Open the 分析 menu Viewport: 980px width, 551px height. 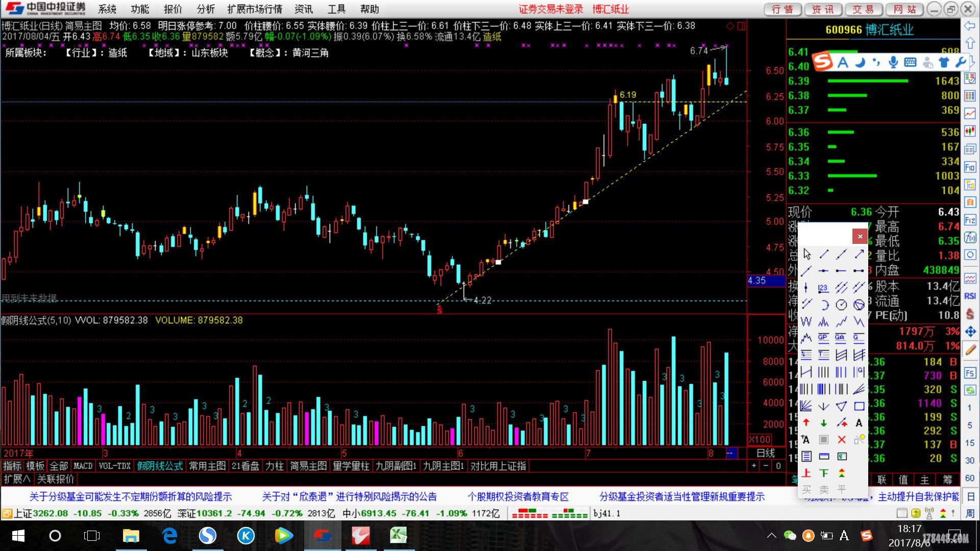[x=205, y=9]
